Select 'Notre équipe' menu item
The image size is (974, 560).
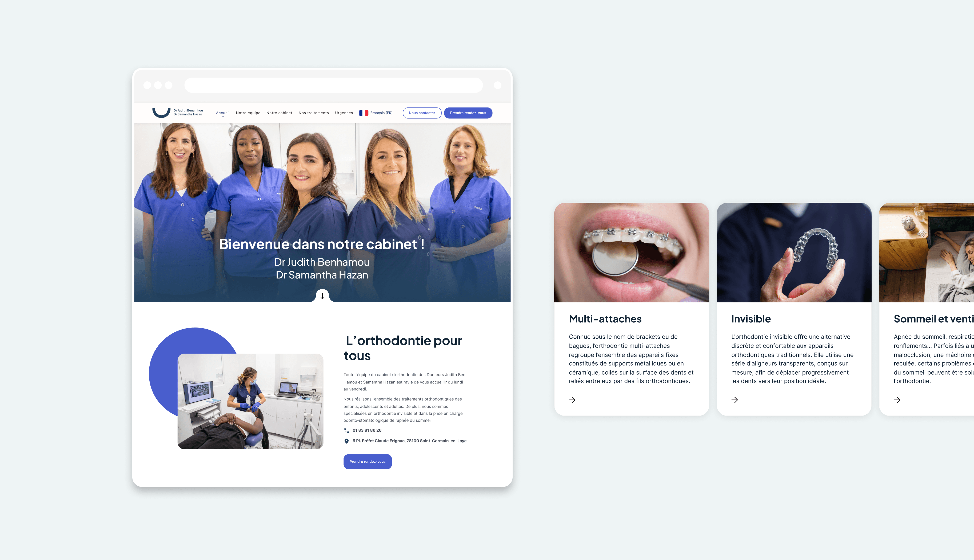pyautogui.click(x=248, y=113)
